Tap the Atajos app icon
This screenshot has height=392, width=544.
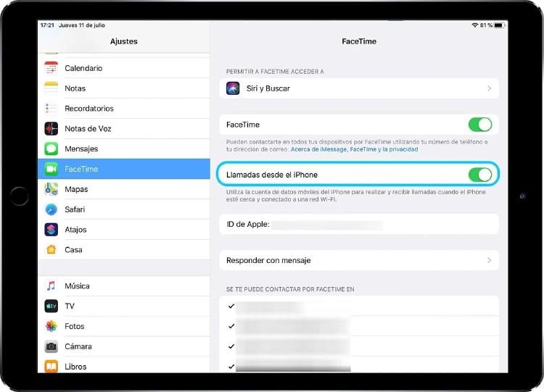(51, 230)
